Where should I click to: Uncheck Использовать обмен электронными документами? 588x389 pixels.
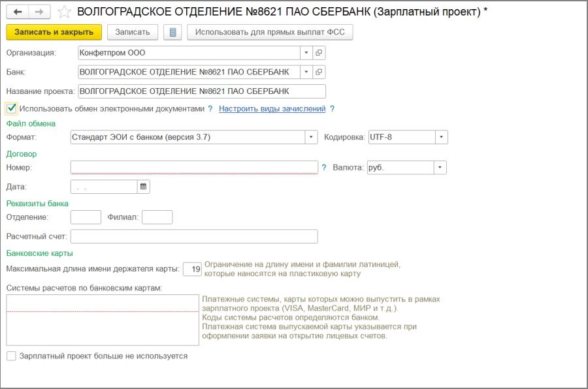(11, 108)
